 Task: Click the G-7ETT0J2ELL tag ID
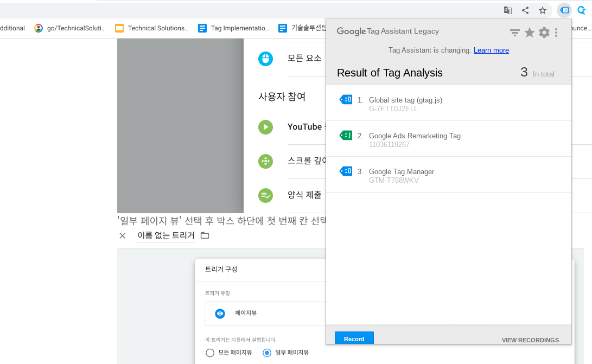point(393,108)
